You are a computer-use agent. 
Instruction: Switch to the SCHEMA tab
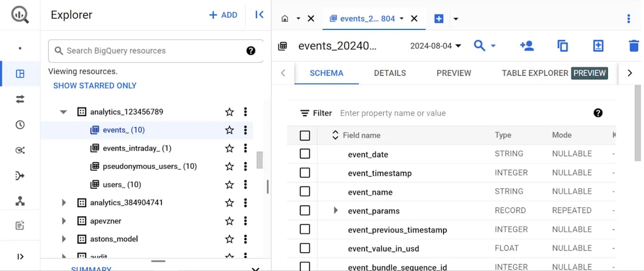coord(326,73)
